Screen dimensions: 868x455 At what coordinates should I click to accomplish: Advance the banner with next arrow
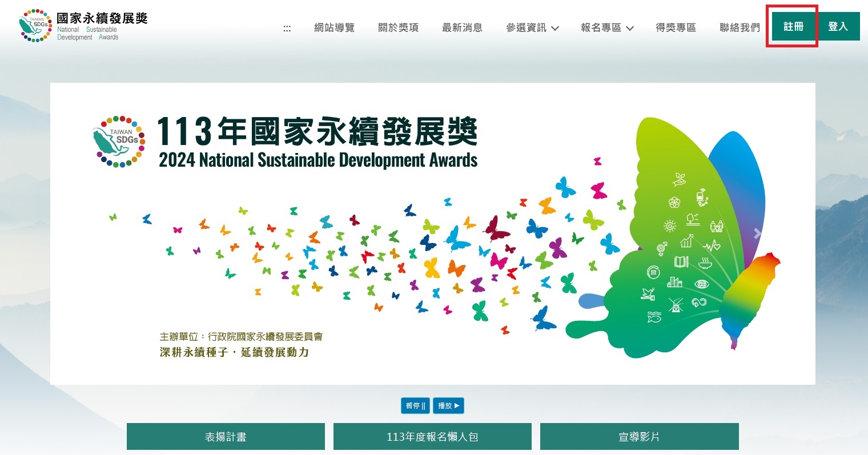(x=757, y=233)
